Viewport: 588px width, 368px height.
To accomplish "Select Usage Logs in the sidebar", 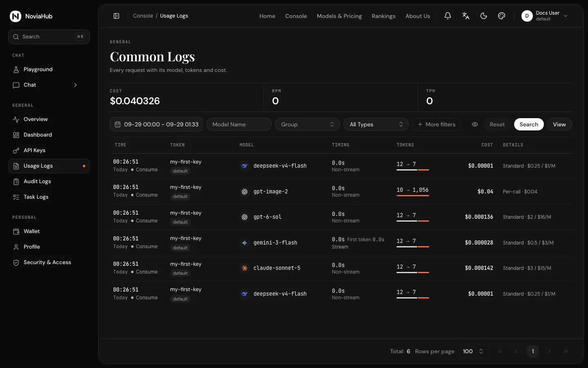I will (49, 166).
